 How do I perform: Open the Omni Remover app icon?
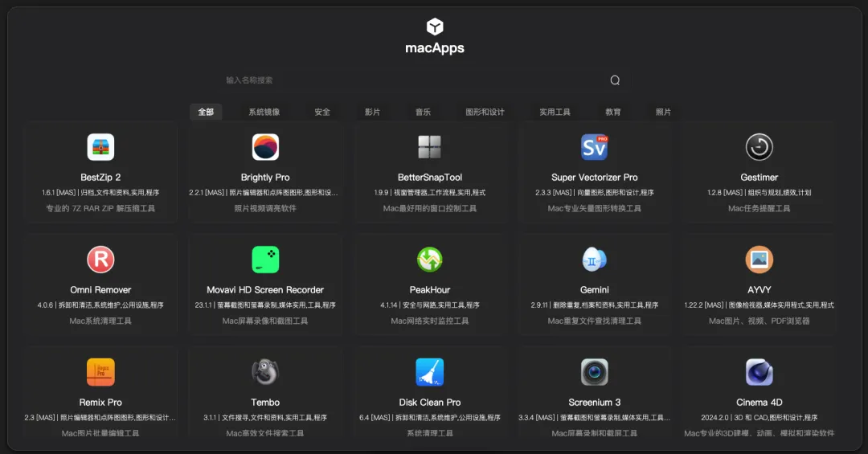(x=100, y=260)
